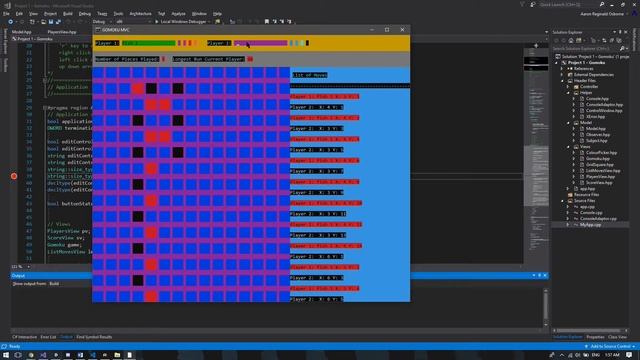This screenshot has height=360, width=640.
Task: Expand the References node
Action: [x=562, y=69]
